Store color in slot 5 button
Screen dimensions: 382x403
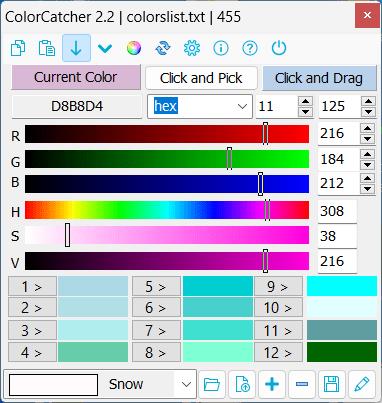pyautogui.click(x=156, y=286)
